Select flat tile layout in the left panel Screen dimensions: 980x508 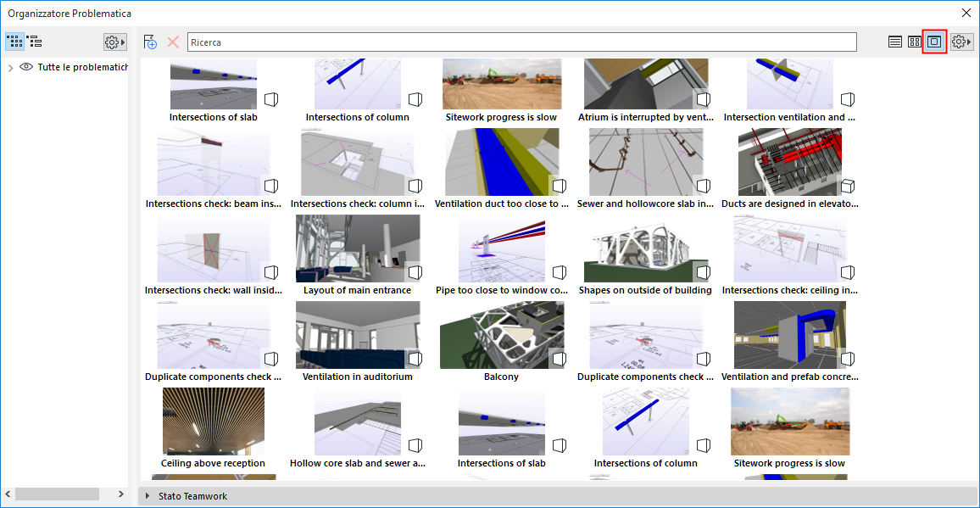(15, 42)
